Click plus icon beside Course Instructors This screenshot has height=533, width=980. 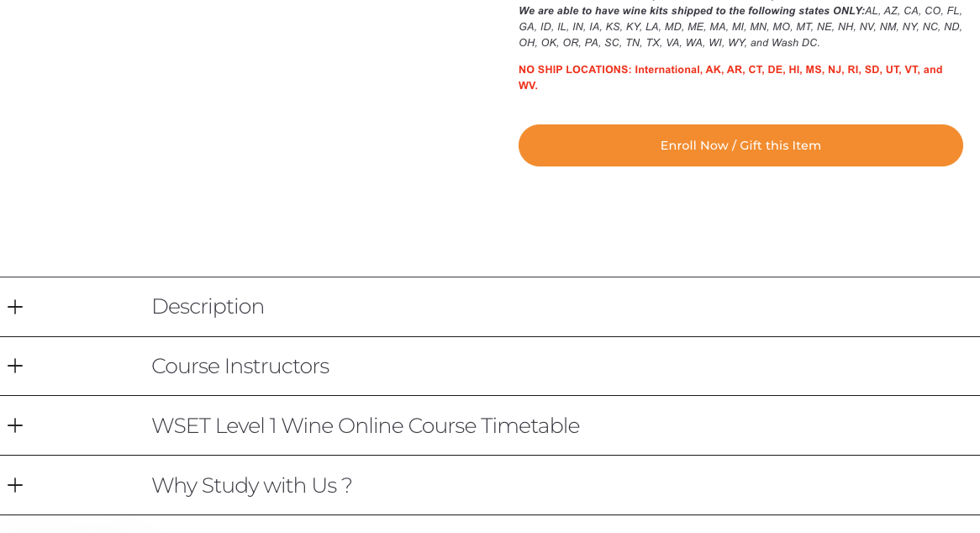click(x=15, y=367)
